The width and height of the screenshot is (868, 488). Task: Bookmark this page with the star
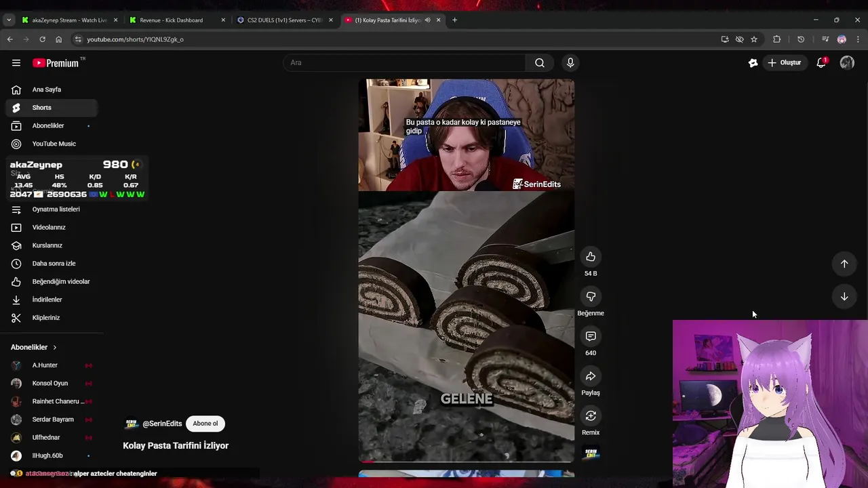(x=754, y=39)
